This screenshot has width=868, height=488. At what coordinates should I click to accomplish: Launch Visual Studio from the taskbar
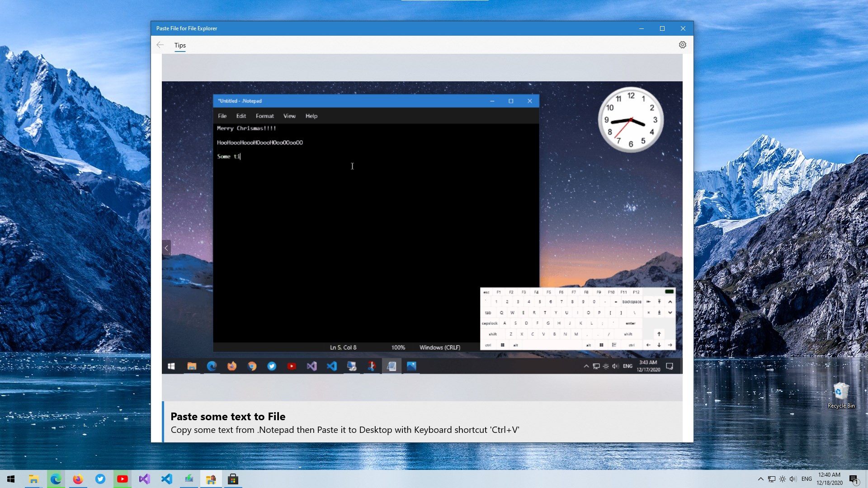[144, 479]
